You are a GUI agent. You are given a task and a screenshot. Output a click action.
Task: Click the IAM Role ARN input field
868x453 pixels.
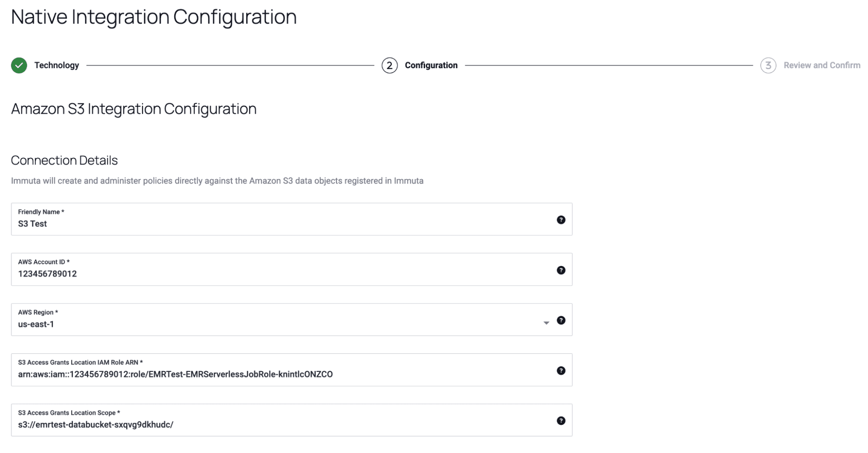[x=292, y=370]
